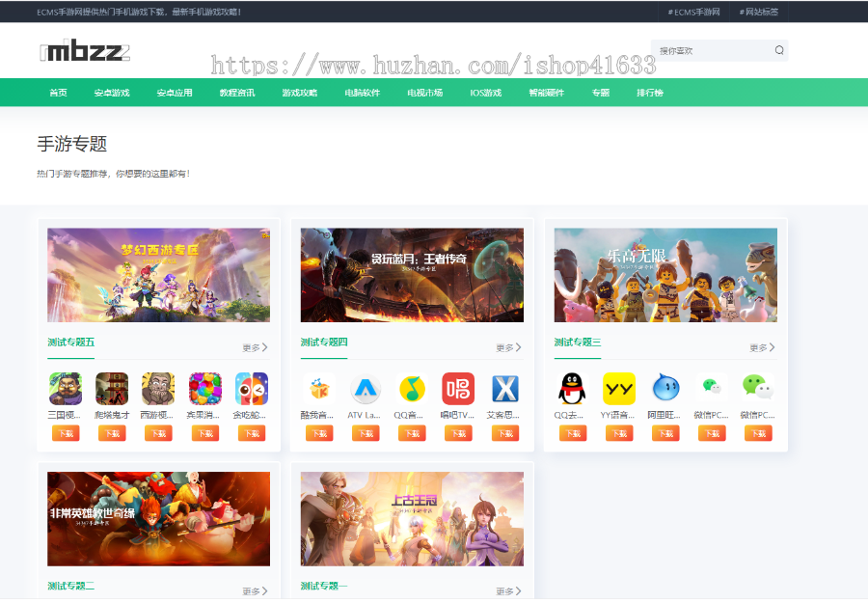Click 下载 under ATV Launcher

point(366,433)
